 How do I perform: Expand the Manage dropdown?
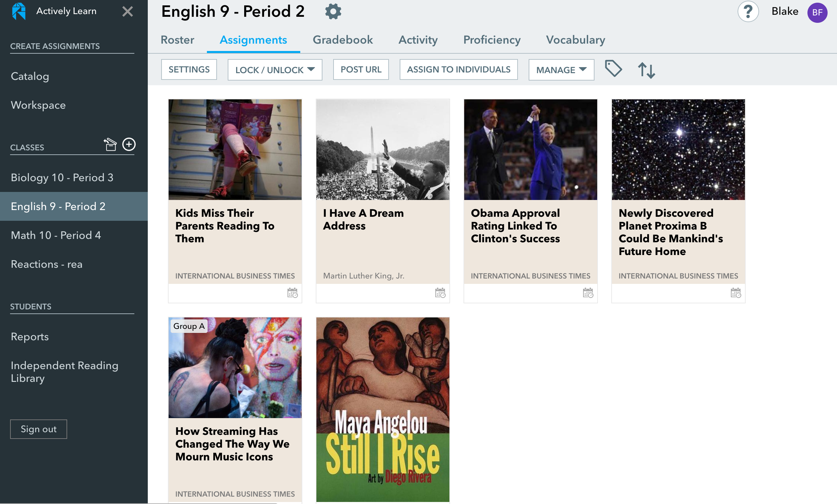(x=561, y=70)
